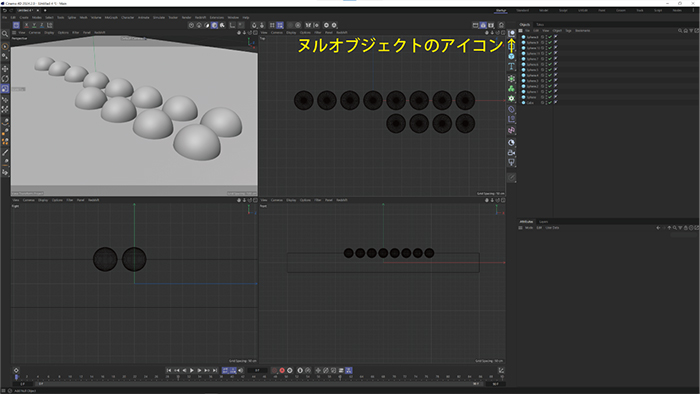The width and height of the screenshot is (700, 394).
Task: Open Bookmarks menu in Object Manager
Action: (583, 31)
